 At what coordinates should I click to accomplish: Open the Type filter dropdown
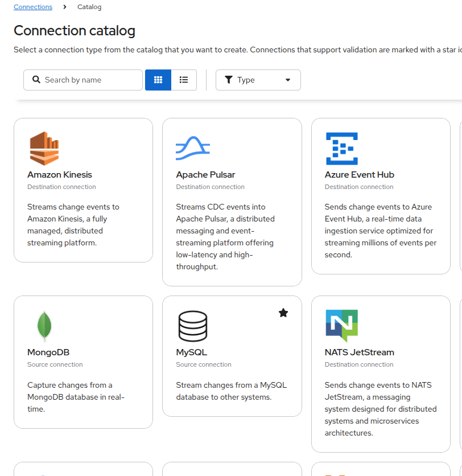[x=258, y=80]
